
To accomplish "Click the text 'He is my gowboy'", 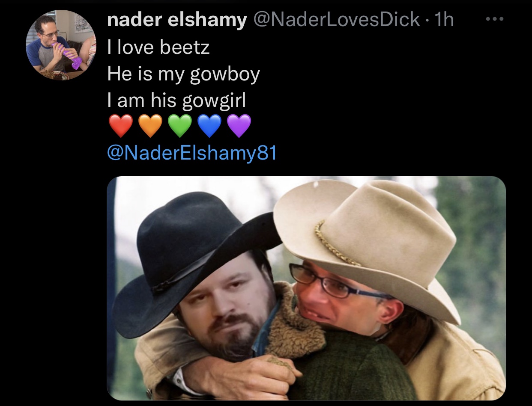I will pyautogui.click(x=183, y=74).
